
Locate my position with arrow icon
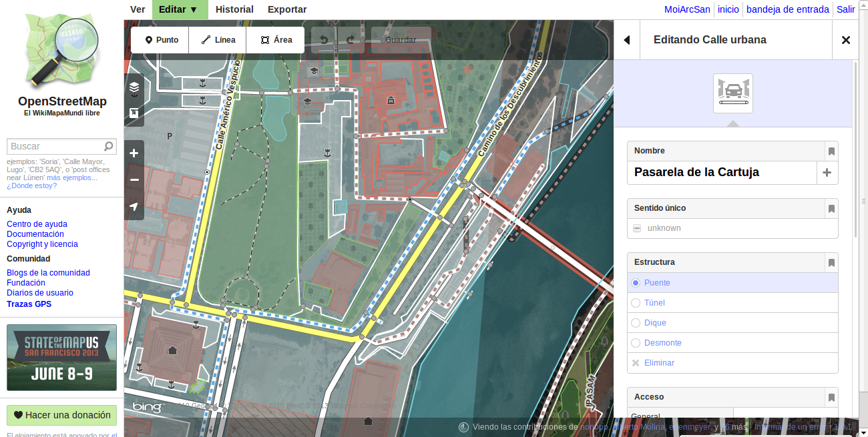(134, 207)
